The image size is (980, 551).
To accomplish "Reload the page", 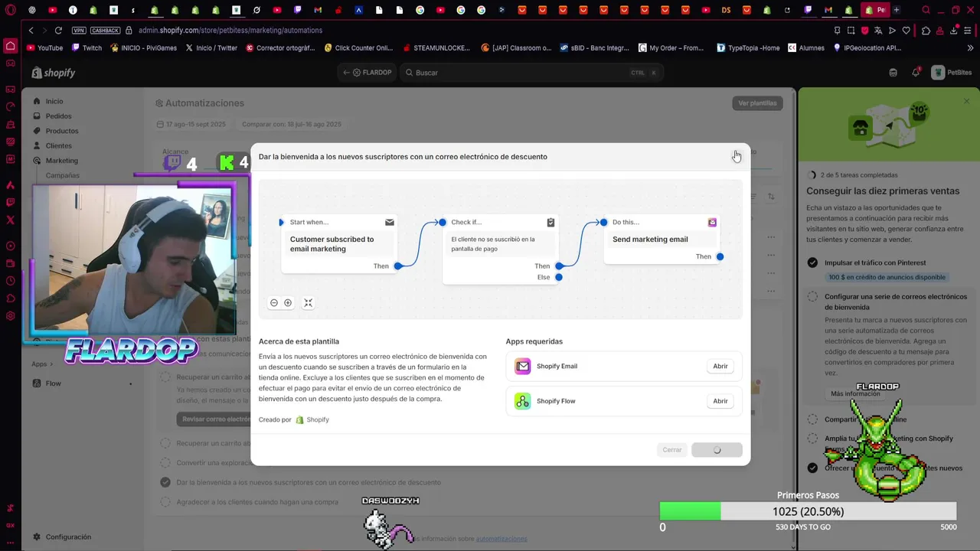I will 58,30.
